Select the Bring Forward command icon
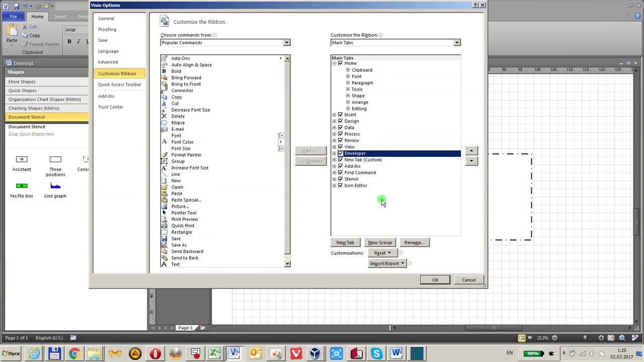 tap(164, 77)
